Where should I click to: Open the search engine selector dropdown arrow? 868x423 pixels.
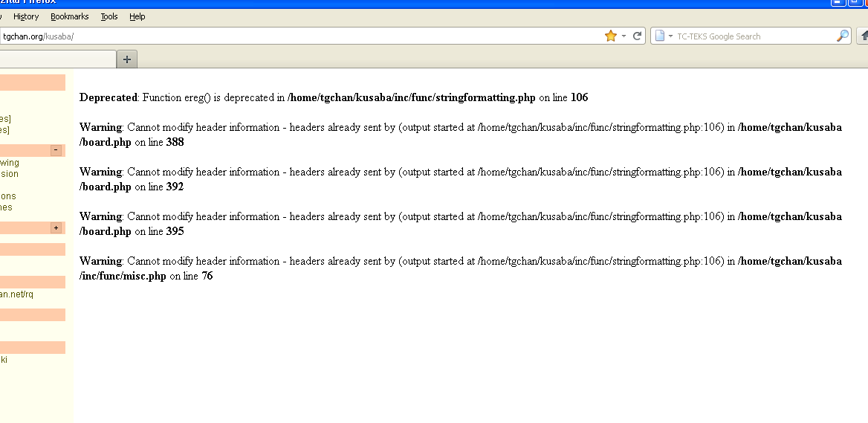[670, 36]
